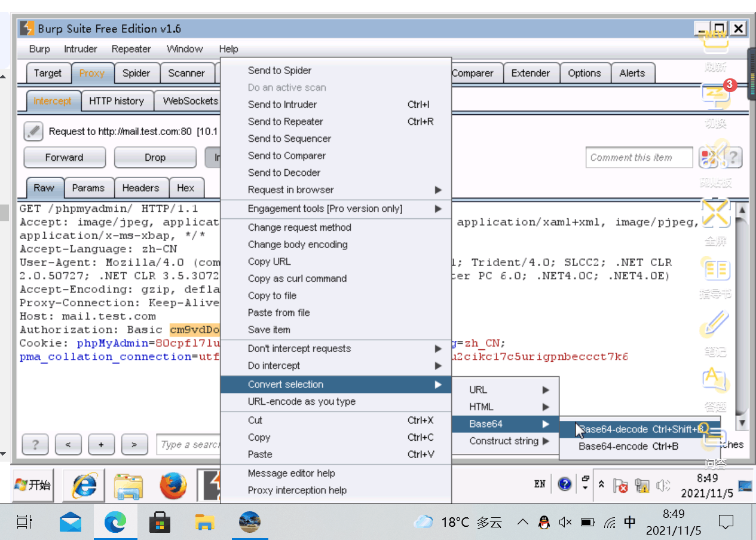Viewport: 756px width, 540px height.
Task: Choose URL-encode as you type
Action: [x=336, y=402]
